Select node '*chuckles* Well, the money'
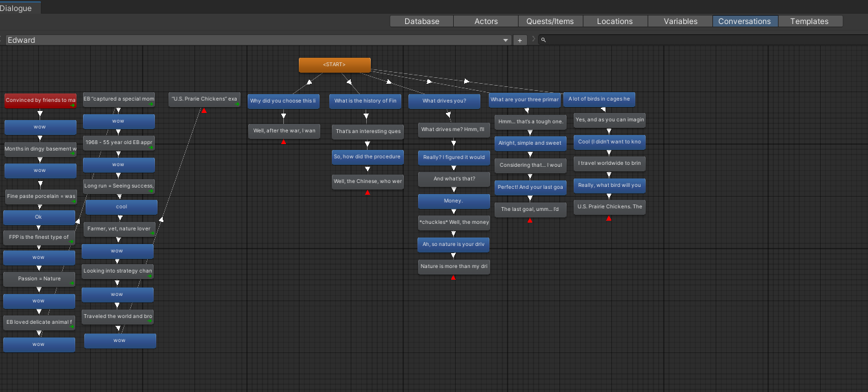Viewport: 868px width, 392px height. pos(454,223)
